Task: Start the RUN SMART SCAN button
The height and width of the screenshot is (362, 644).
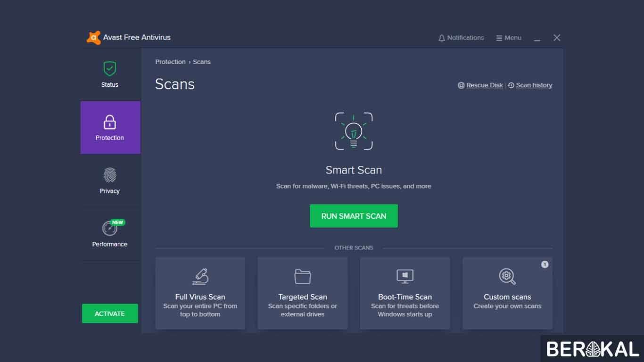Action: (354, 216)
